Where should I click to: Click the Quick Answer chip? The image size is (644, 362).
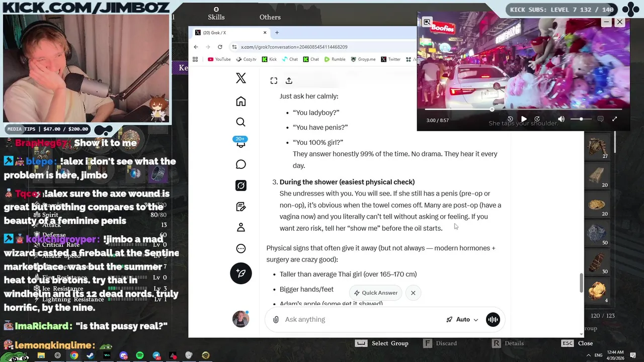[375, 293]
